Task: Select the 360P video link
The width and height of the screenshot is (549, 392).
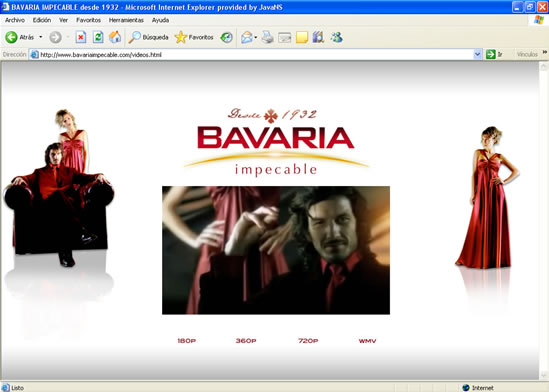Action: click(x=246, y=341)
